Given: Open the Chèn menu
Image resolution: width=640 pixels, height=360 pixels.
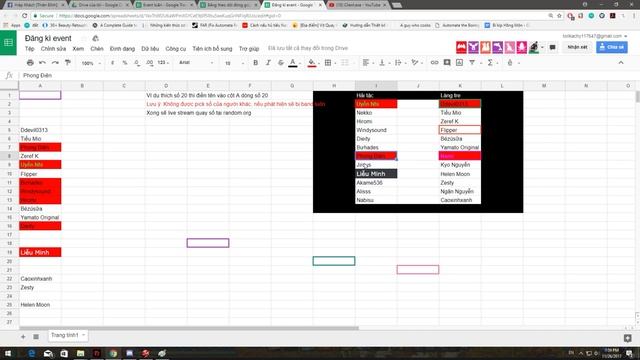Looking at the screenshot, I should point(97,49).
